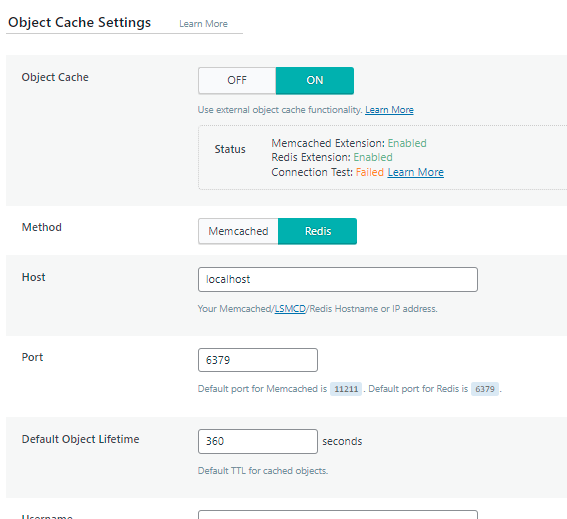Open Learn More beside Object Cache Settings title

pos(203,24)
